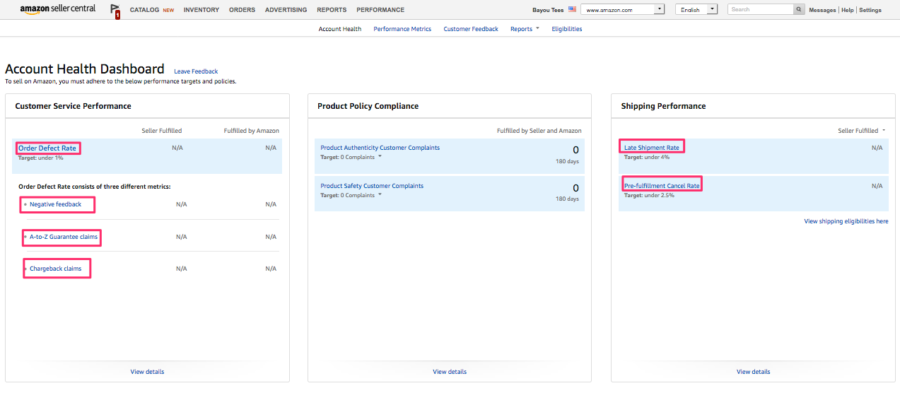View details for Shipping Performance
Screen dimensions: 900x405
(x=753, y=372)
